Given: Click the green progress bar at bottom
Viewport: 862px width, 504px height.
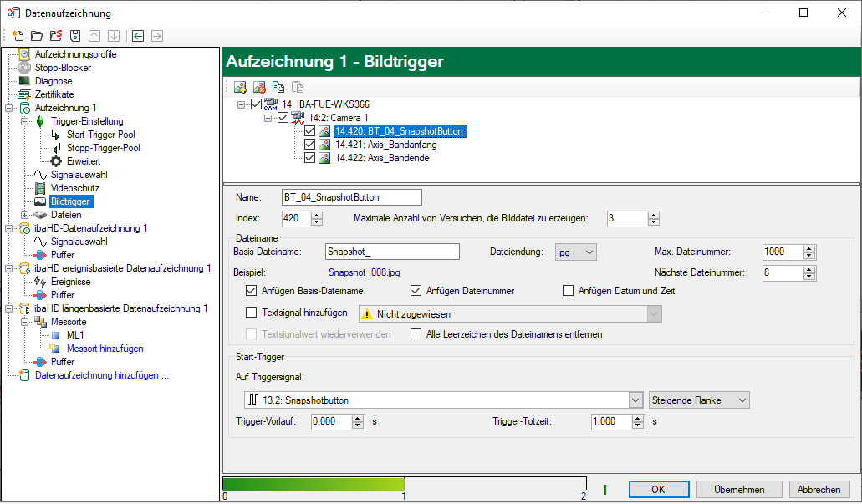Looking at the screenshot, I should tap(313, 484).
